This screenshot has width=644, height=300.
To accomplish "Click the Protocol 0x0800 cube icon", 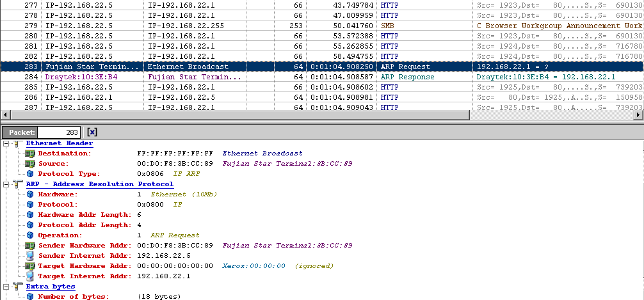I will [30, 205].
